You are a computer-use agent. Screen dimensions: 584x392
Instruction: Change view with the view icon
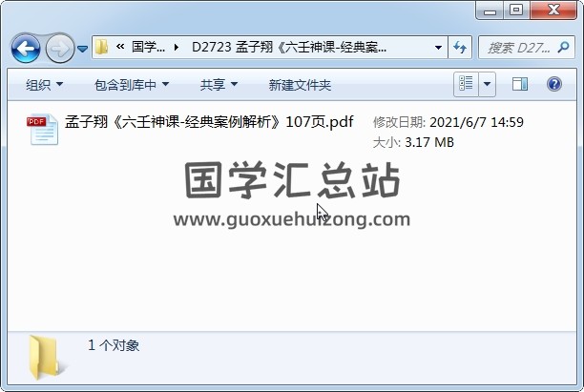click(x=466, y=84)
